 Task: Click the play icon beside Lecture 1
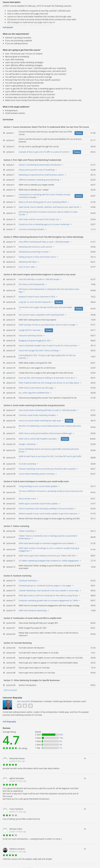tap(4, 133)
